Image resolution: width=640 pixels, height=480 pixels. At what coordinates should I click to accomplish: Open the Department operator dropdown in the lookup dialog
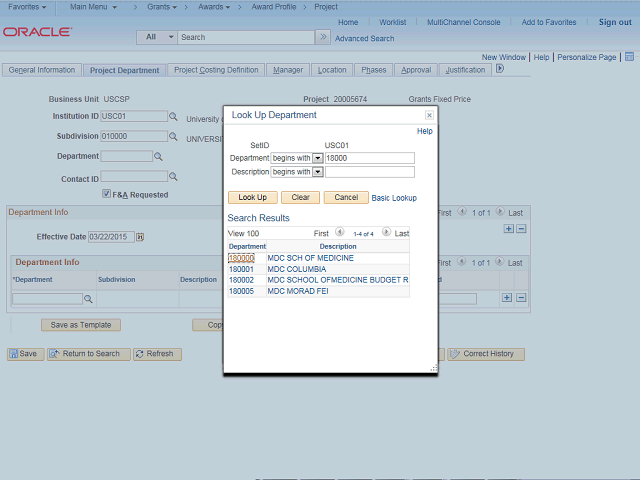point(318,158)
